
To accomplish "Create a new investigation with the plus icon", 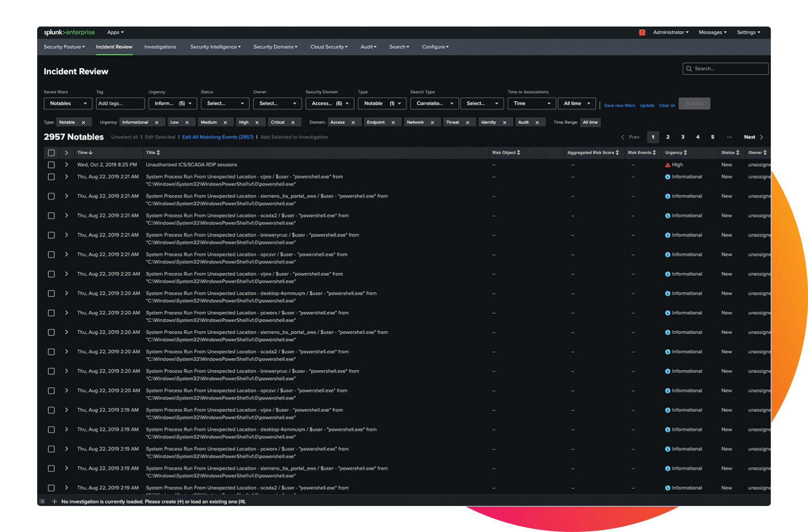I will click(54, 501).
